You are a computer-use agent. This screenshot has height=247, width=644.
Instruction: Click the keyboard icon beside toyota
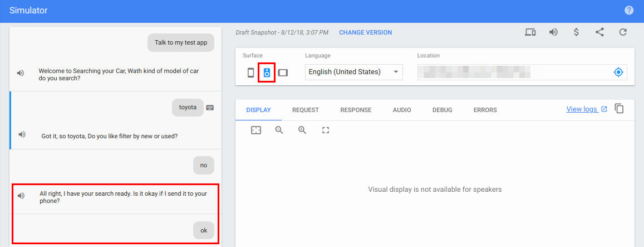coord(210,108)
